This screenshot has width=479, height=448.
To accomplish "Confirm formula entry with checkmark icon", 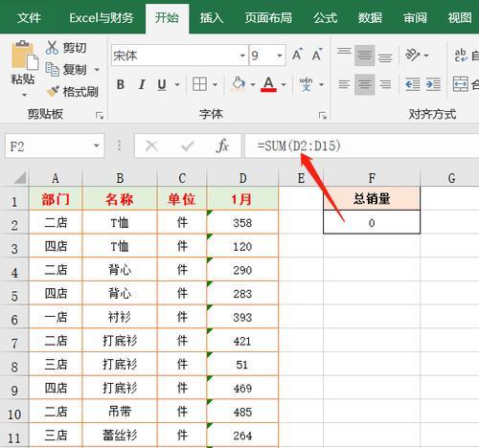I will point(188,146).
